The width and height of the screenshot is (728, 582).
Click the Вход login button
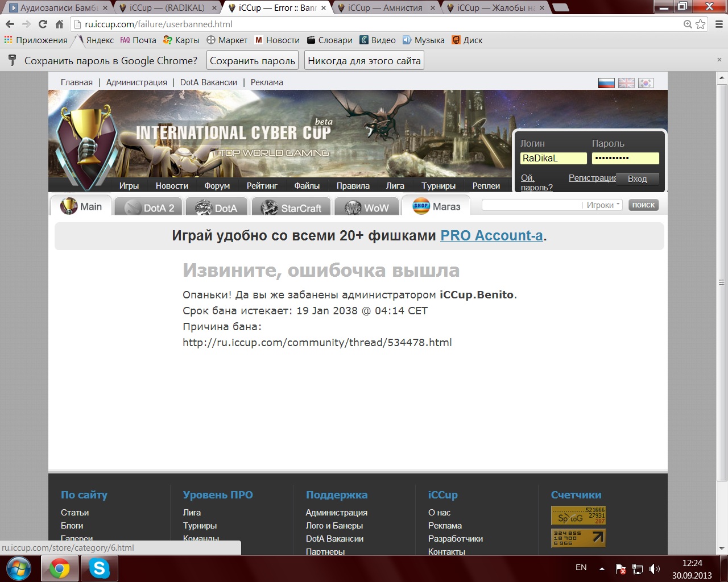[637, 178]
